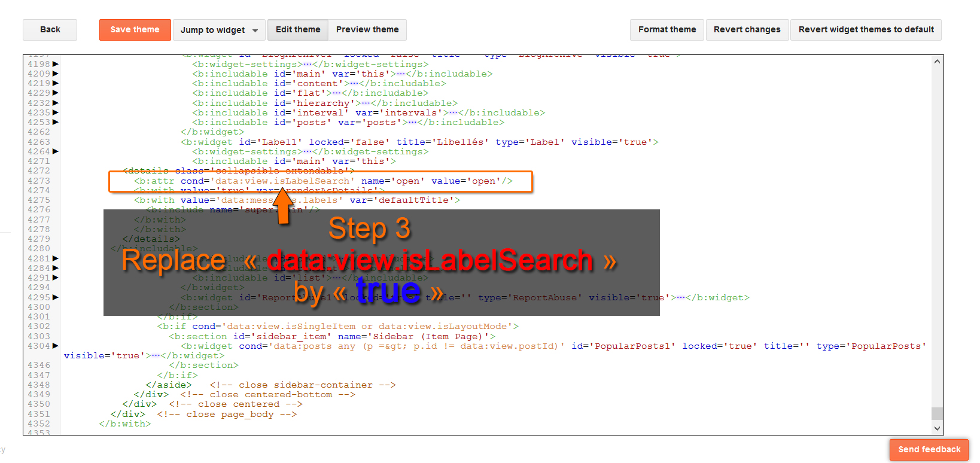Click the </aside> tag on line 4348

(169, 385)
